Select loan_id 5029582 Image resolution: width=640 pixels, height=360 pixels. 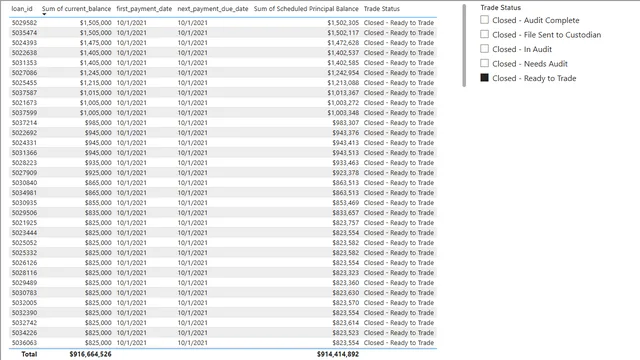point(24,23)
